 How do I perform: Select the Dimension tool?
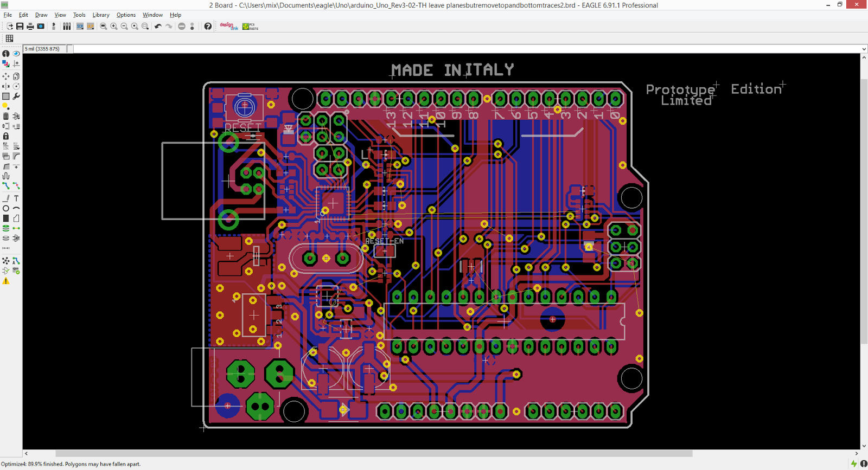6,248
